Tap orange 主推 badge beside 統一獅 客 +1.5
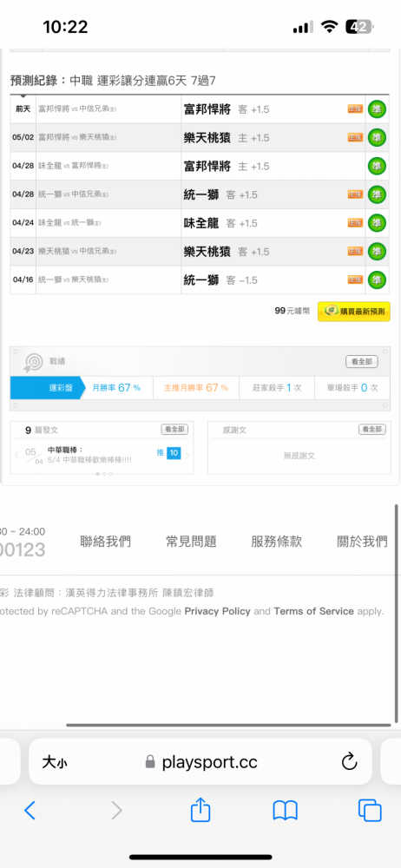This screenshot has width=401, height=868. 355,194
